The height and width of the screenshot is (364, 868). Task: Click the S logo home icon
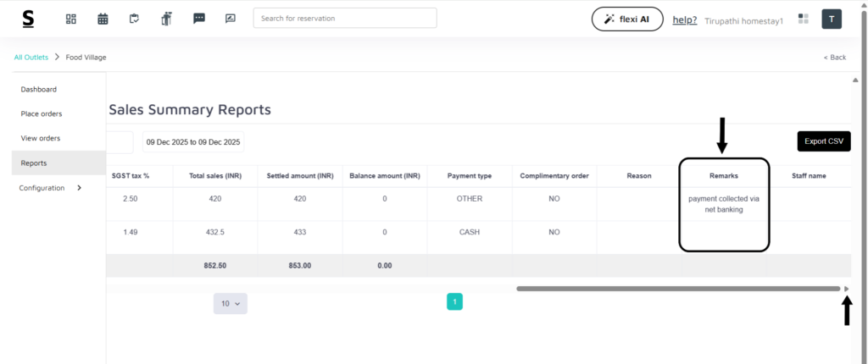(x=28, y=19)
